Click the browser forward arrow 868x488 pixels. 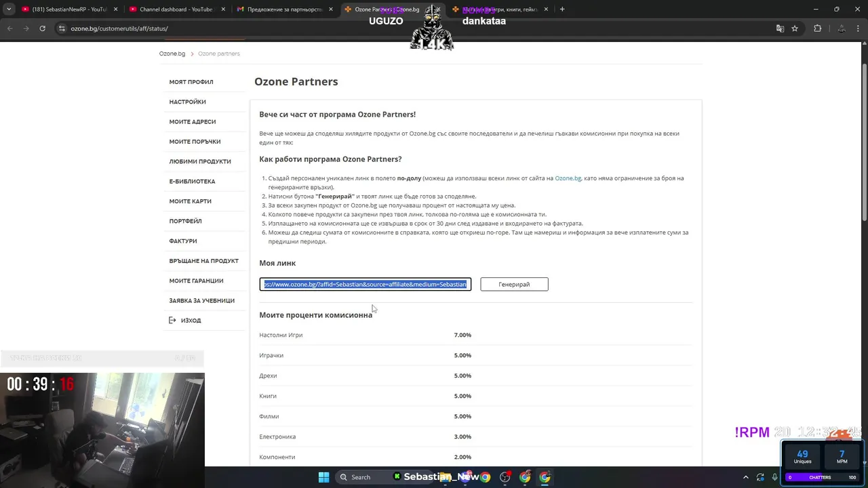pos(26,28)
